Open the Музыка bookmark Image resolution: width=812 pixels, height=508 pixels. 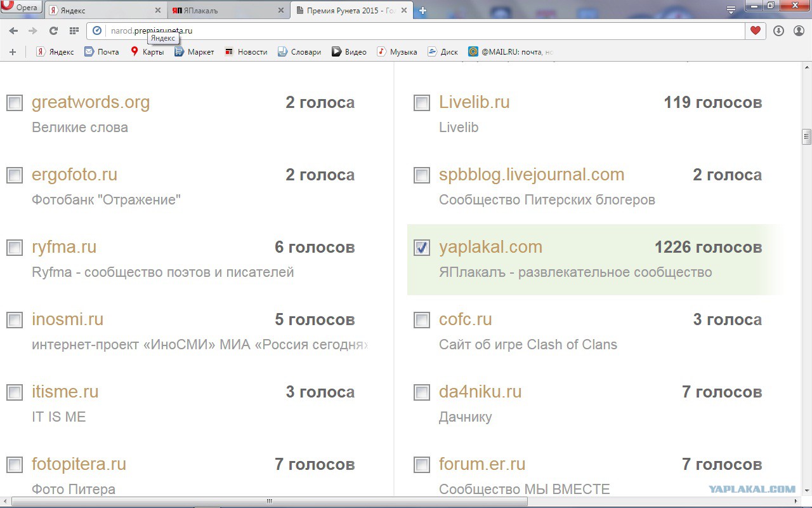(x=397, y=52)
